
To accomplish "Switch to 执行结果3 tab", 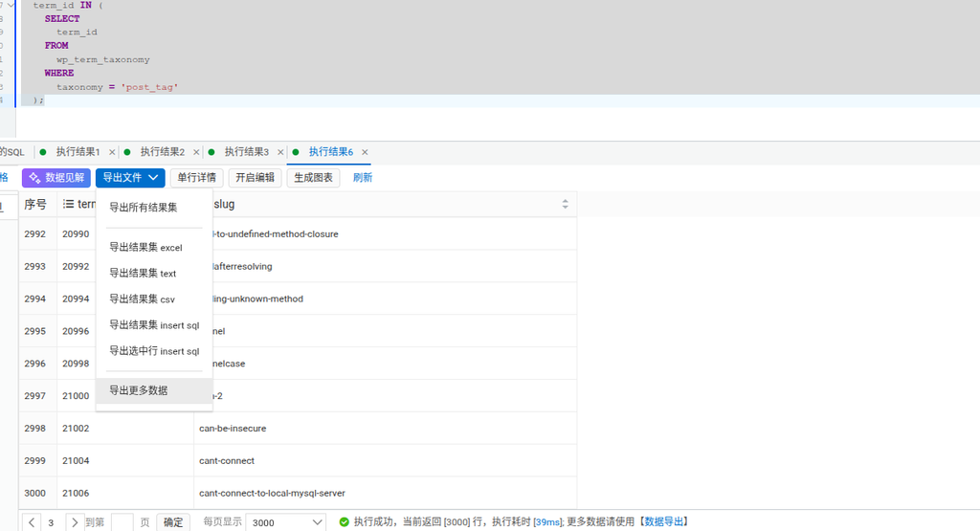I will click(x=246, y=152).
